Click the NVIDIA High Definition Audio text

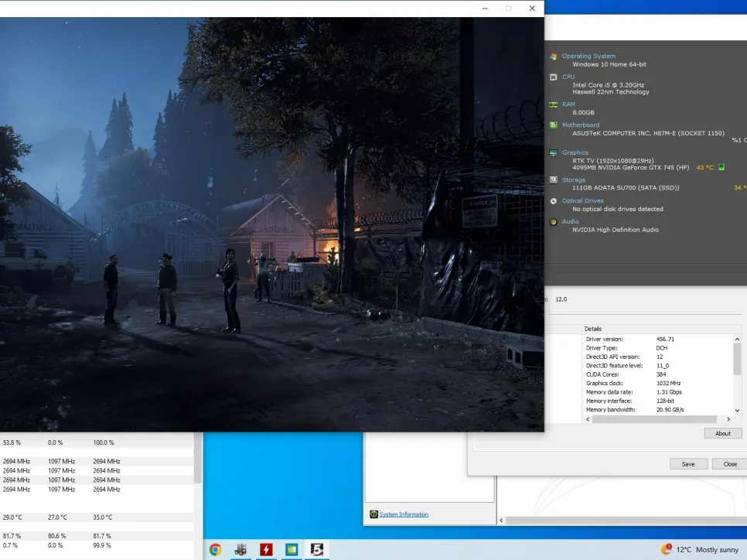click(x=616, y=229)
